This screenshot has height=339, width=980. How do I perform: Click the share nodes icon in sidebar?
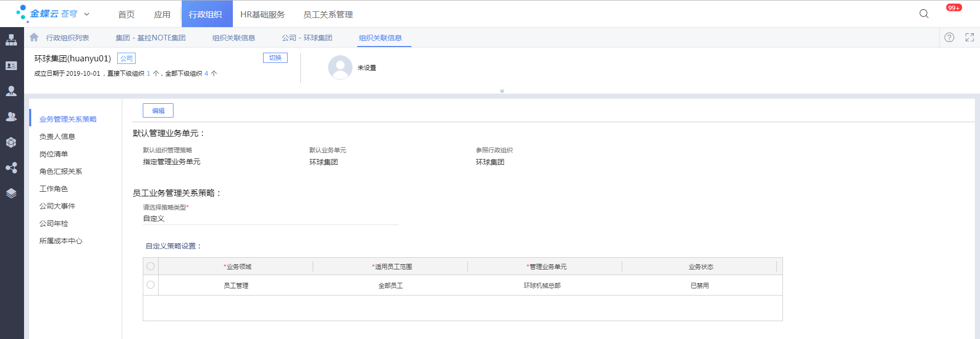[11, 168]
